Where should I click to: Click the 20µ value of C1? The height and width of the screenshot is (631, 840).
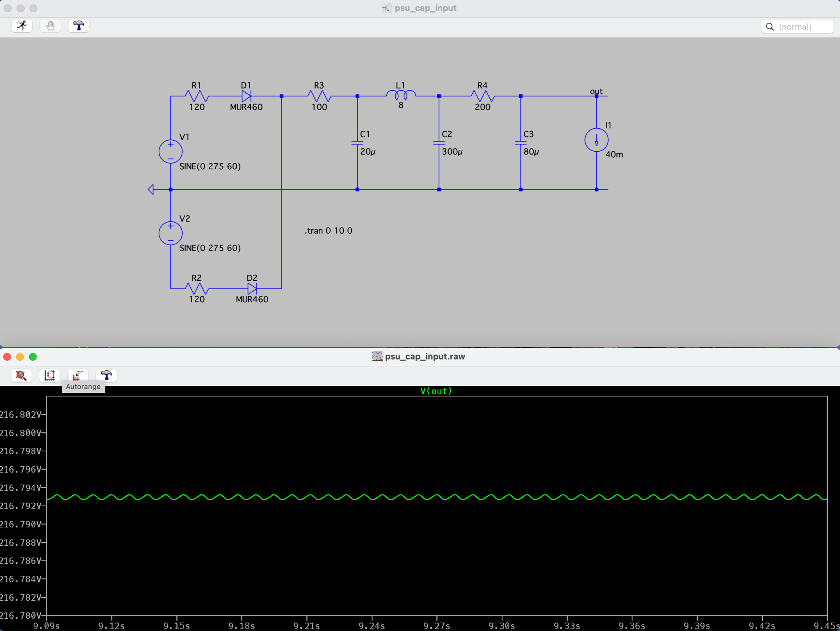point(368,152)
